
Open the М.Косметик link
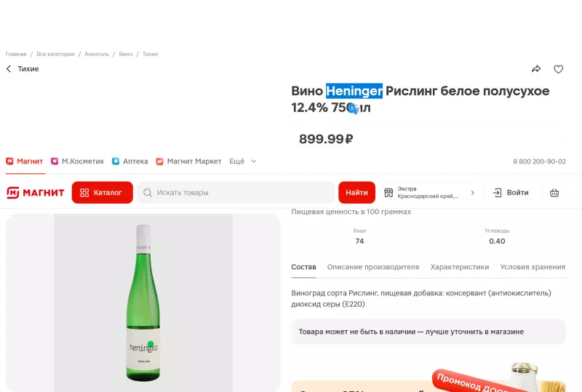(77, 161)
